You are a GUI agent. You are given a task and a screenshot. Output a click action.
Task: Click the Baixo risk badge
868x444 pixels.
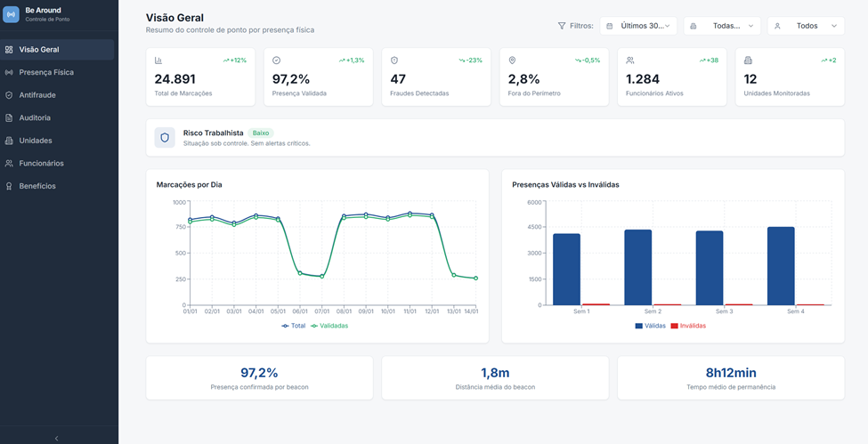click(x=261, y=133)
